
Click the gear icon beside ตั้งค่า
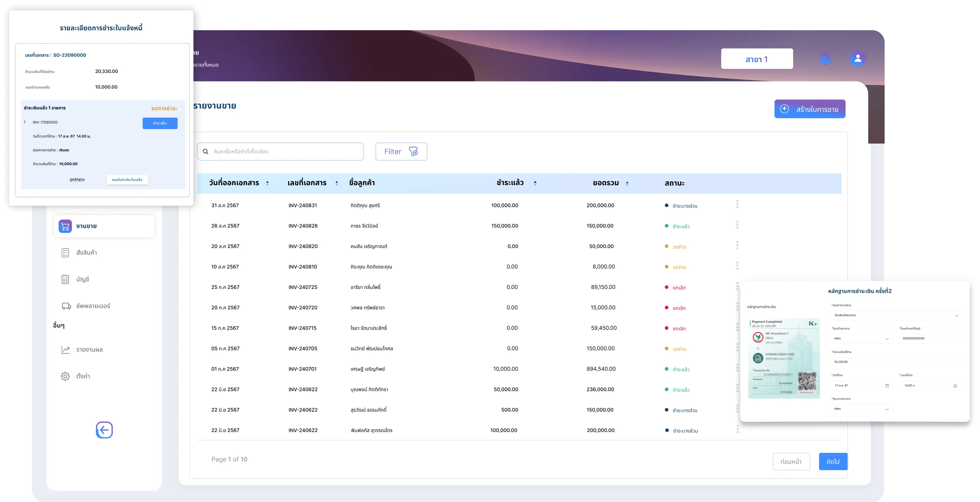pos(65,376)
